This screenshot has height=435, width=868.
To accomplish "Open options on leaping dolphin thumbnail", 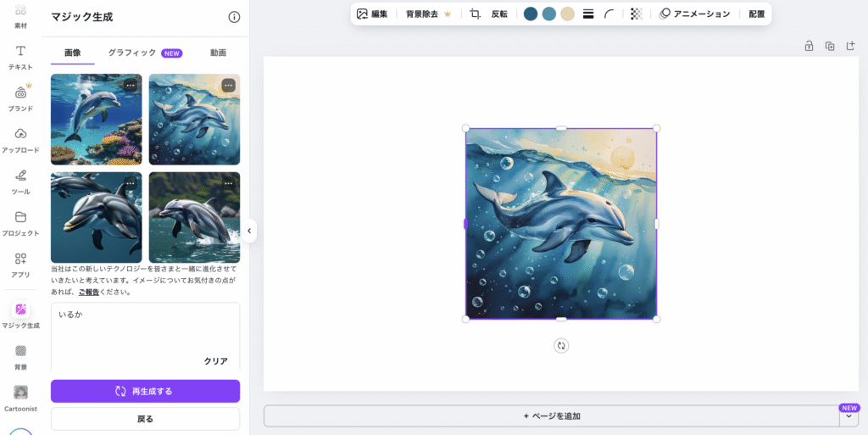I will pos(229,183).
